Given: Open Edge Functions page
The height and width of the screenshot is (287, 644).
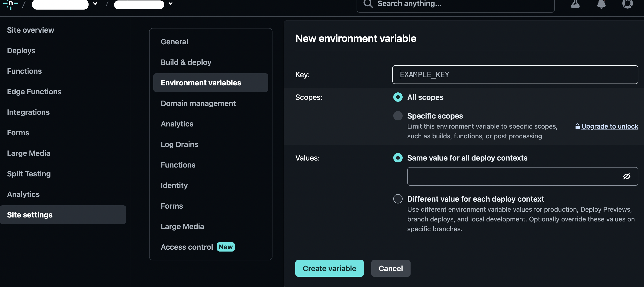Looking at the screenshot, I should [x=34, y=92].
